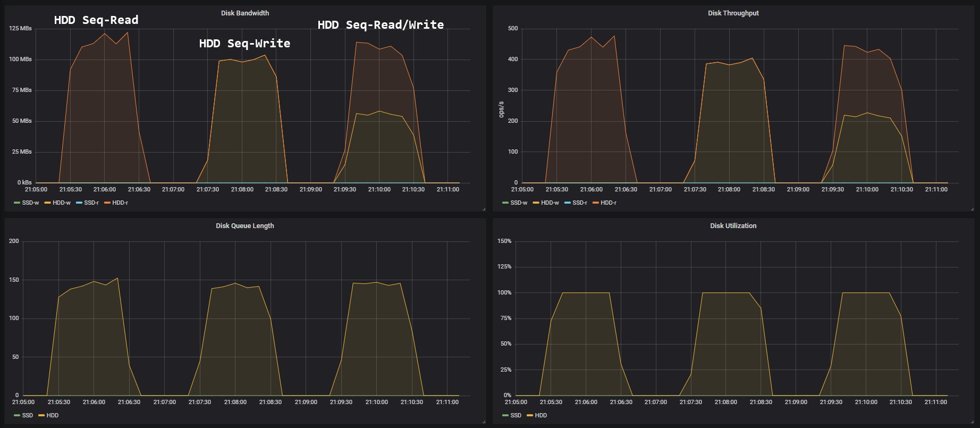This screenshot has width=980, height=428.
Task: Open the Disk Throughput panel title menu
Action: coord(733,13)
